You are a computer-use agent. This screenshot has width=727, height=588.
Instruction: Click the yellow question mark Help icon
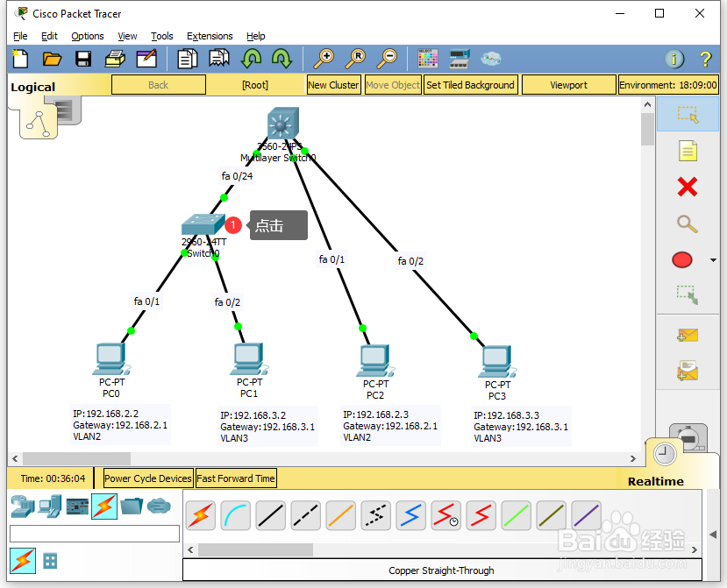(705, 59)
